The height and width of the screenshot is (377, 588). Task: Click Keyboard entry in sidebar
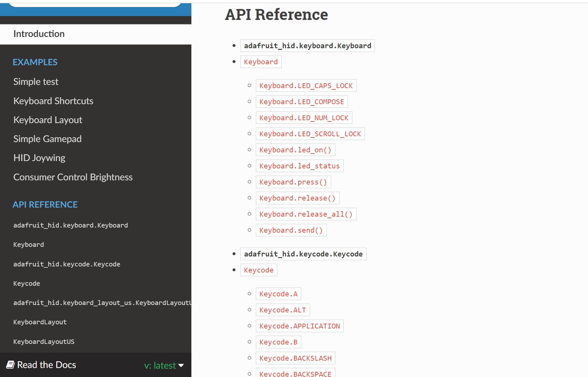29,245
